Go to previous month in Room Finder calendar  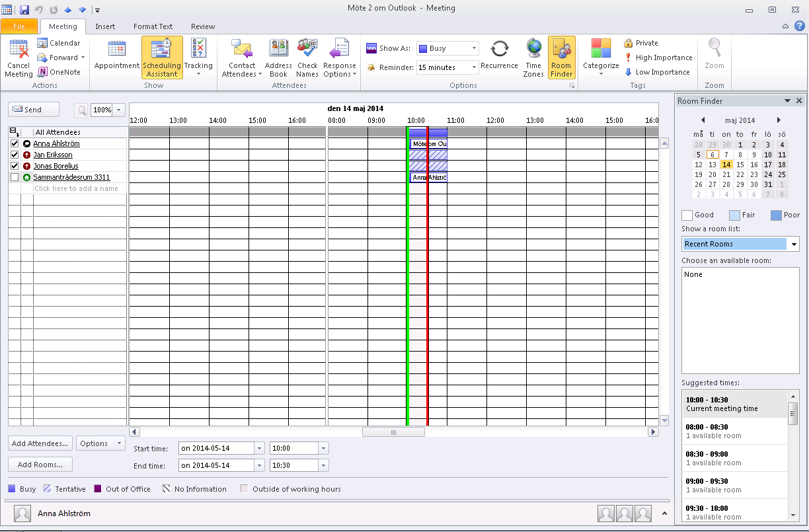click(x=703, y=120)
